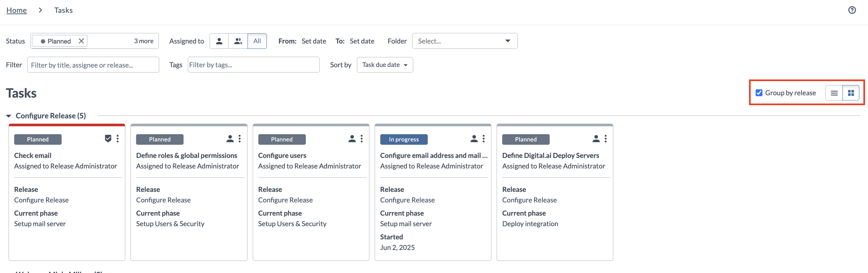This screenshot has width=868, height=273.
Task: Open options menu on Configure users card
Action: point(362,138)
